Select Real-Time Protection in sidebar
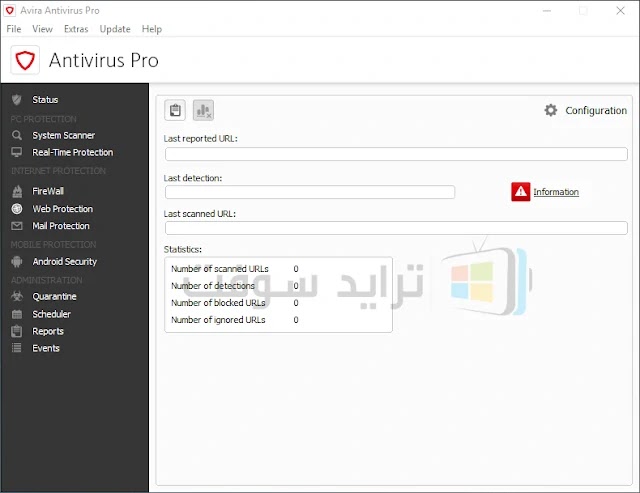The height and width of the screenshot is (493, 640). [73, 152]
